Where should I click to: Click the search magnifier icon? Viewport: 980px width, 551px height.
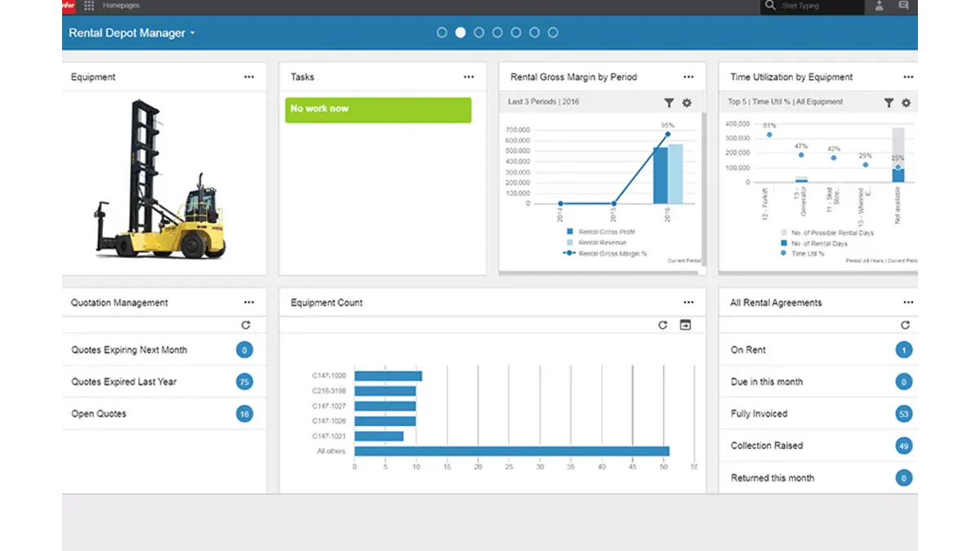[x=770, y=6]
